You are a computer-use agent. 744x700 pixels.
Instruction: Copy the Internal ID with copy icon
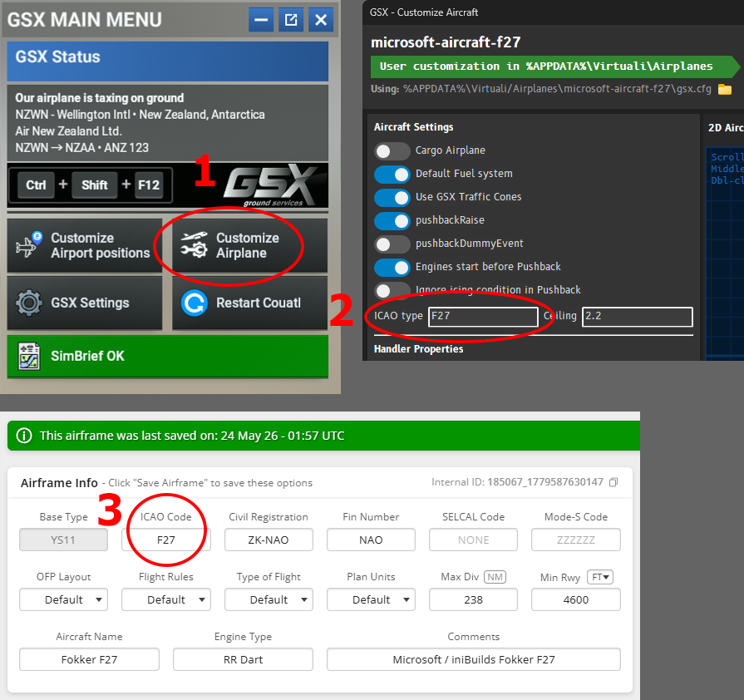613,482
